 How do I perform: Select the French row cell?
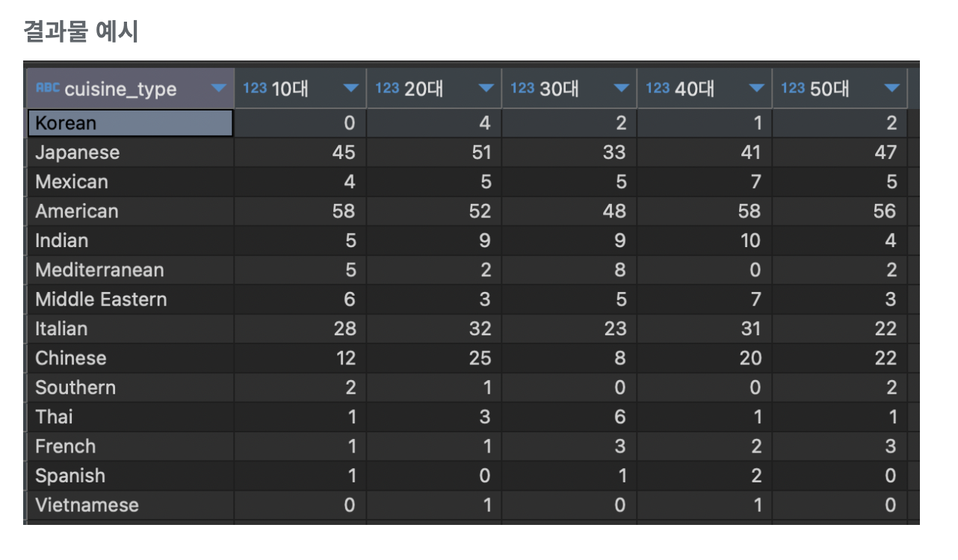130,447
